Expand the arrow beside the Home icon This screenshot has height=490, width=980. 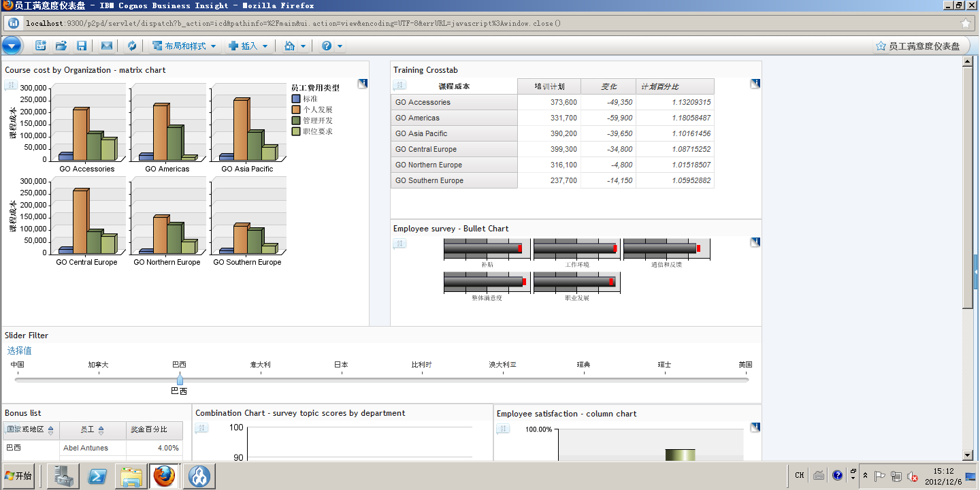click(x=303, y=46)
